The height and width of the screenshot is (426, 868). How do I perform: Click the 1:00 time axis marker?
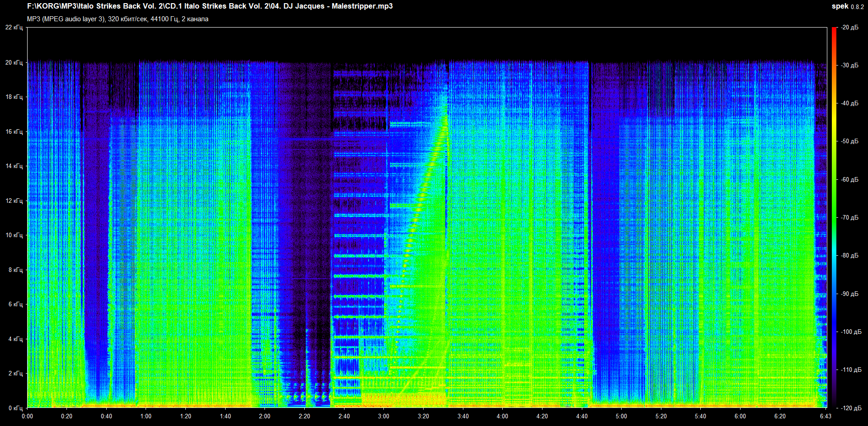click(146, 416)
